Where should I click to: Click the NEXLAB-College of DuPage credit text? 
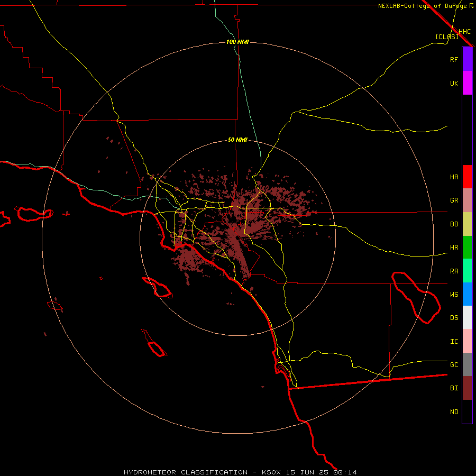pos(422,6)
